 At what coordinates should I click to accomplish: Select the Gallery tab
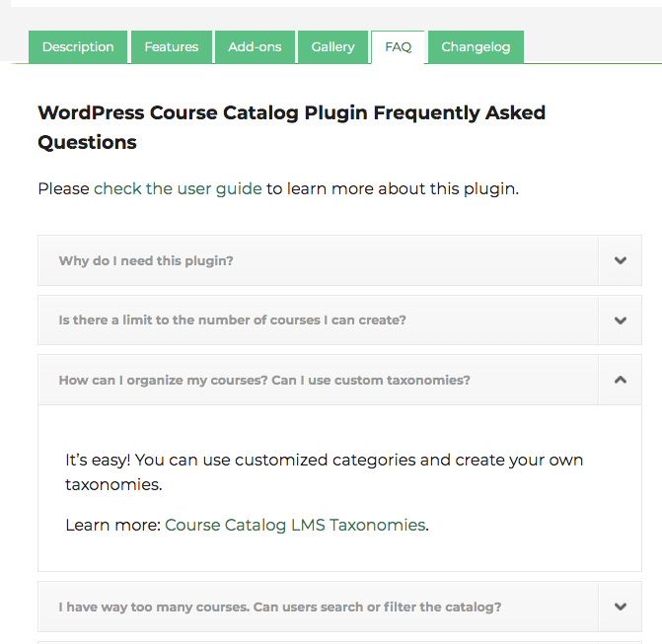click(332, 47)
